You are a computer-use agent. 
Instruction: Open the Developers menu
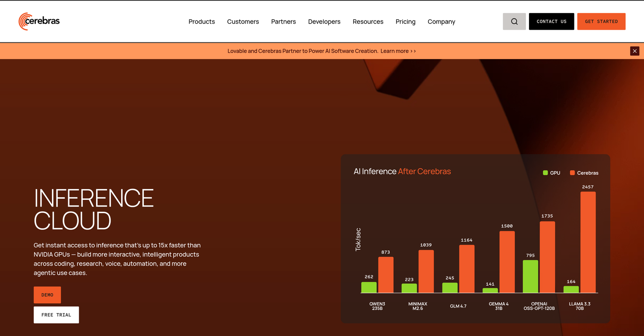(x=324, y=21)
